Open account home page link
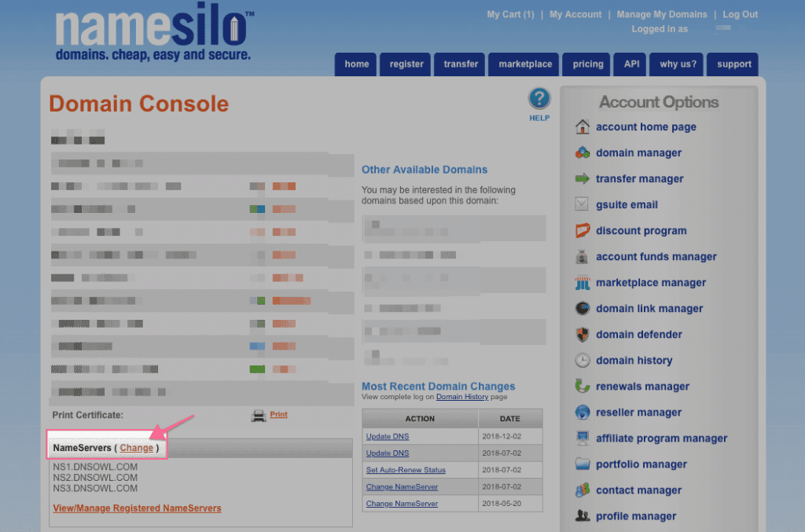This screenshot has width=805, height=532. [x=646, y=127]
